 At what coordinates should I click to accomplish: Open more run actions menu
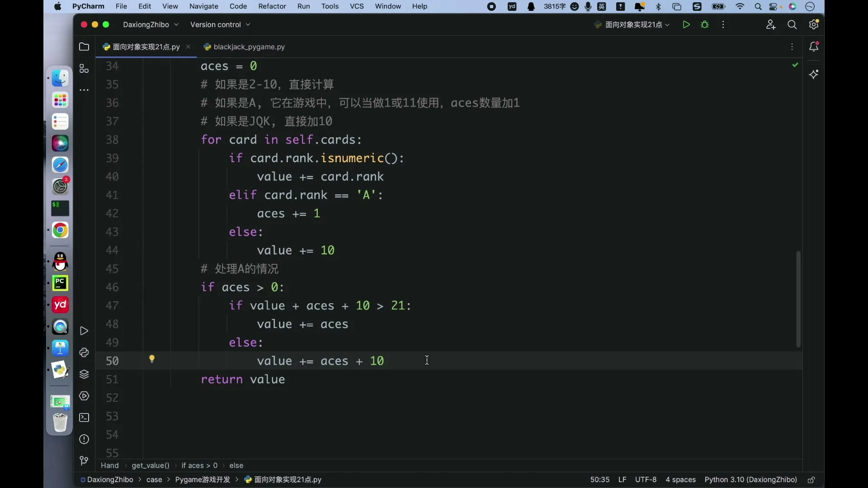(723, 25)
